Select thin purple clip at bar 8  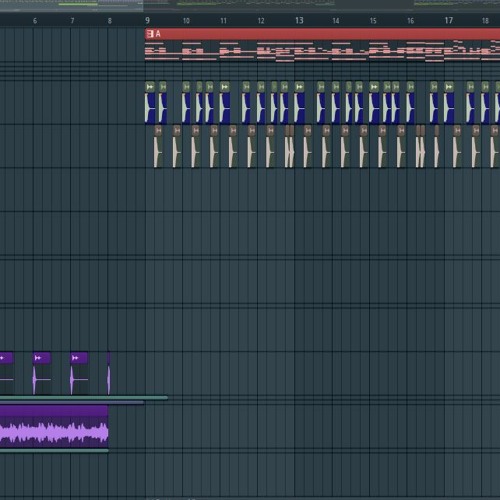(x=109, y=373)
